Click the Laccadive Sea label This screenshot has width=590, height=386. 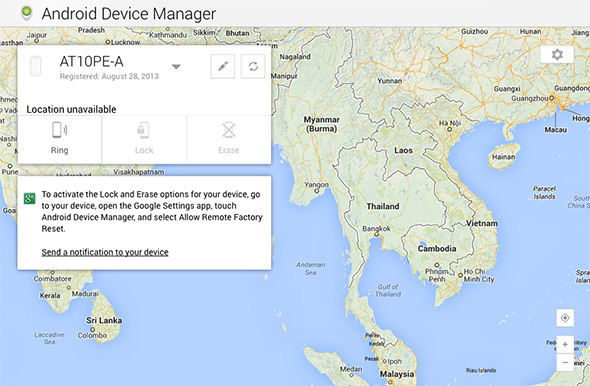[x=49, y=338]
